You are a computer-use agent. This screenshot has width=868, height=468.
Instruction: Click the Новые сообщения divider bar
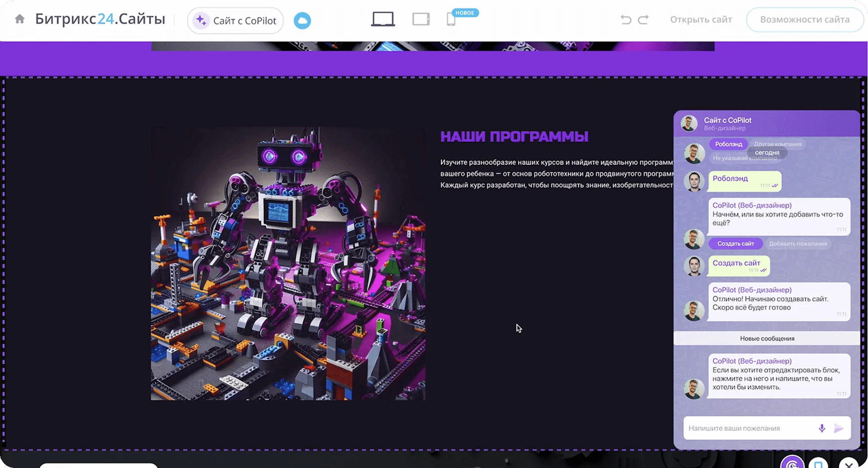(x=767, y=339)
